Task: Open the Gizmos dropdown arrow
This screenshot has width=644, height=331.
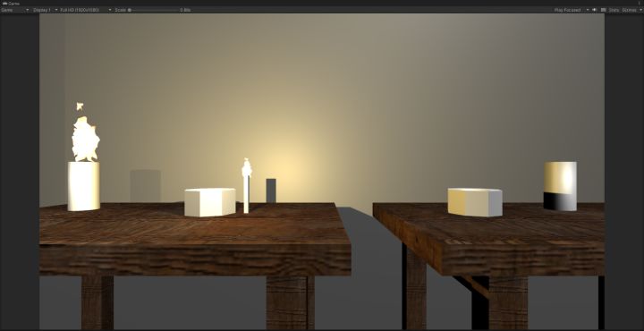Action: coord(640,10)
